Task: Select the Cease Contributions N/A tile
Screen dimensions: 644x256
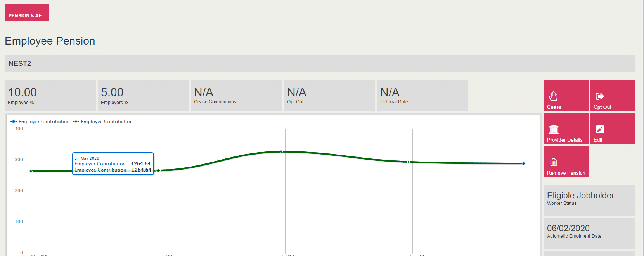Action: 236,96
